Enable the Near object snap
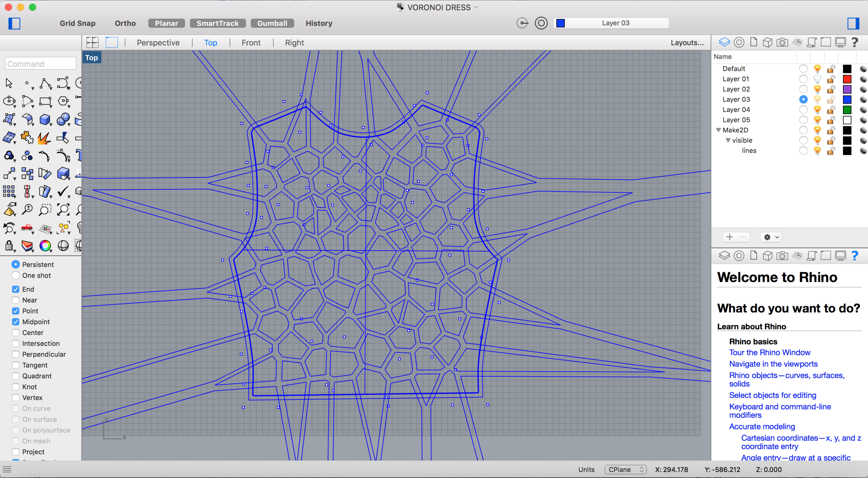The image size is (868, 478). point(16,300)
